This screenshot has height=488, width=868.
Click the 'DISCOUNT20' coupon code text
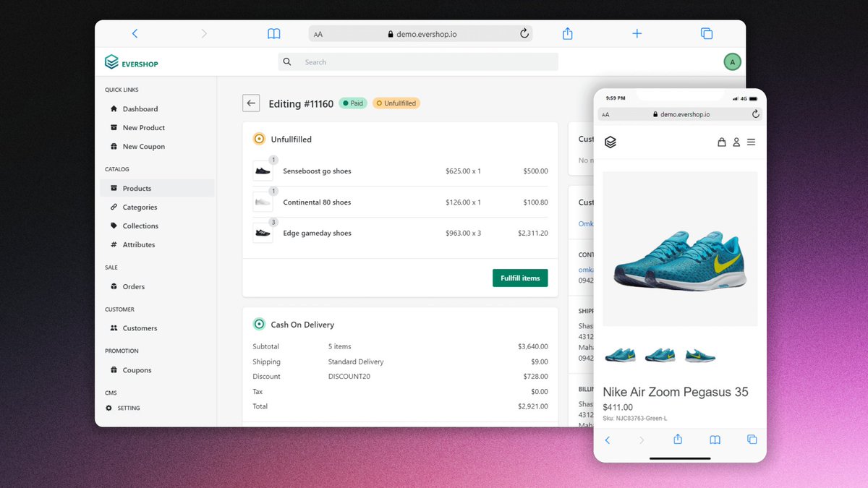349,377
